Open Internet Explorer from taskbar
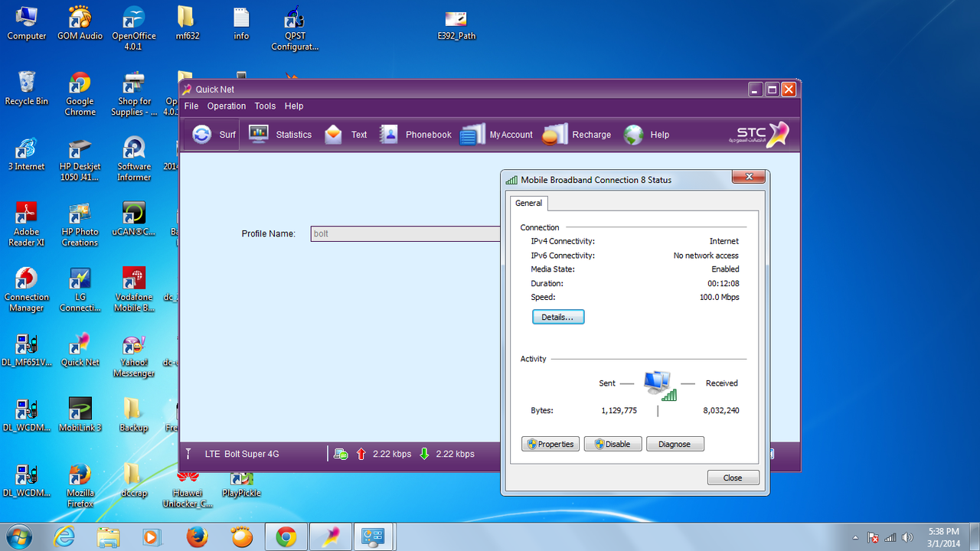 (x=64, y=537)
